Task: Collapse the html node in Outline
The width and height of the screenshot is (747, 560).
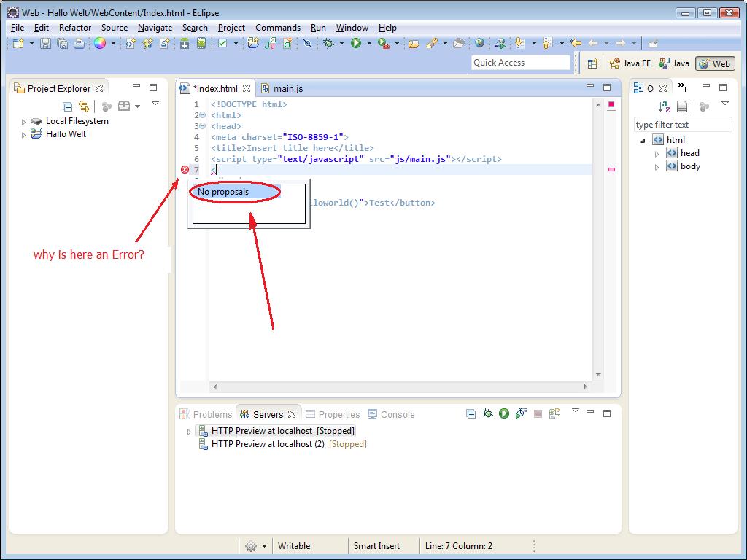Action: click(643, 141)
